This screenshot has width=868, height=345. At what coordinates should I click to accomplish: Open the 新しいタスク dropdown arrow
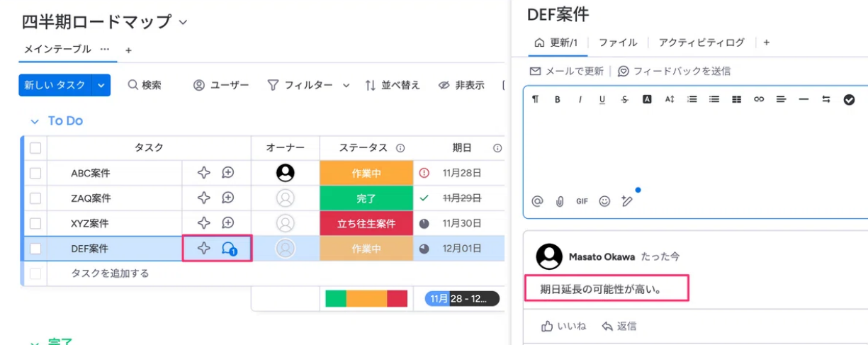point(101,85)
